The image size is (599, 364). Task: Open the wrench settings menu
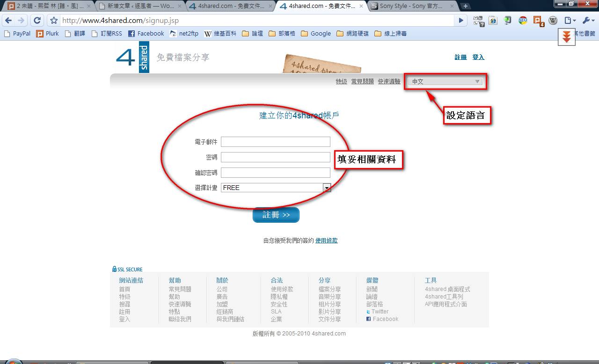[588, 21]
